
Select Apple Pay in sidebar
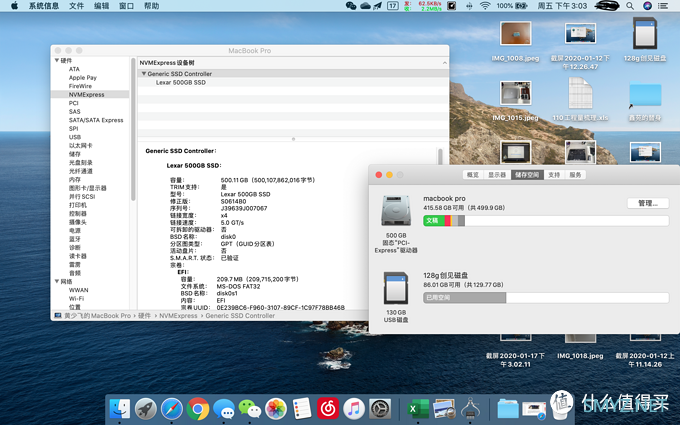coord(82,78)
